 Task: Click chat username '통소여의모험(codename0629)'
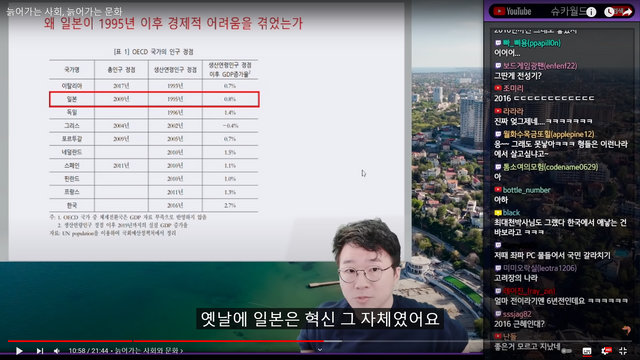click(x=550, y=167)
